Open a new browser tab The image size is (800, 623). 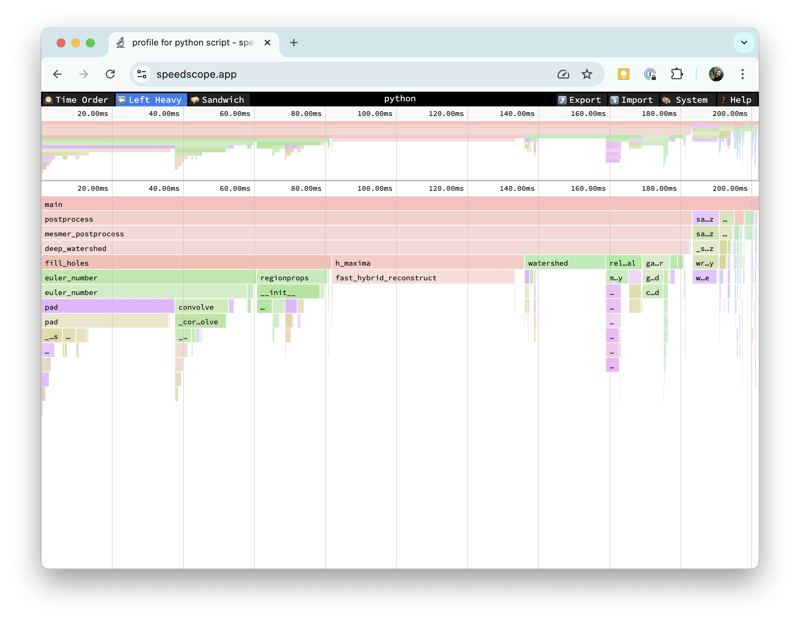point(293,43)
